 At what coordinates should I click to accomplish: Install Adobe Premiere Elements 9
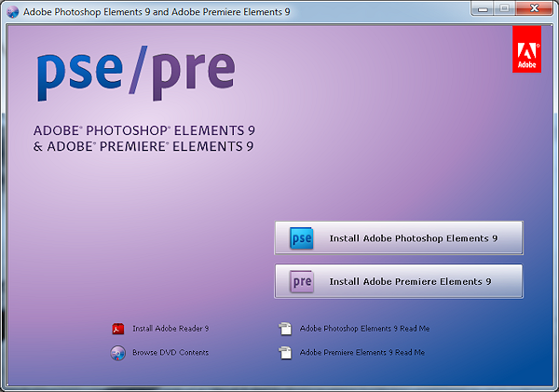pyautogui.click(x=409, y=281)
